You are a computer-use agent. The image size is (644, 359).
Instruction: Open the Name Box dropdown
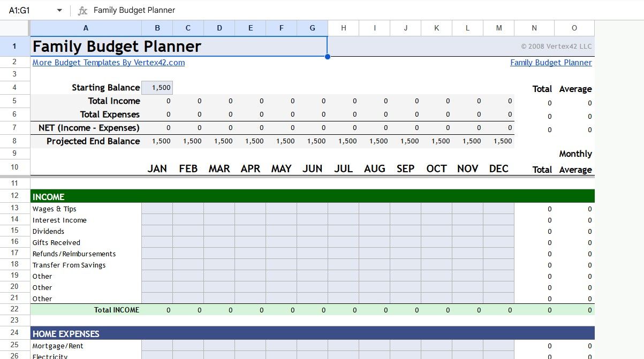[x=59, y=10]
